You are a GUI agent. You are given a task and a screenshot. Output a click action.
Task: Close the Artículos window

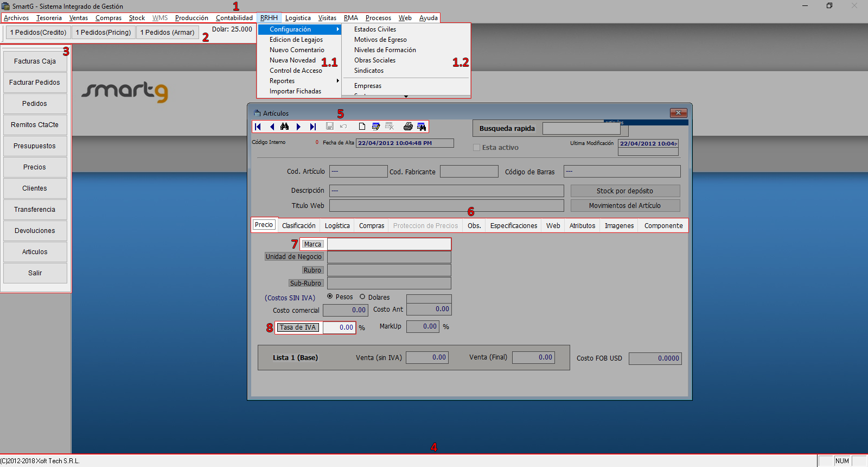[x=678, y=112]
